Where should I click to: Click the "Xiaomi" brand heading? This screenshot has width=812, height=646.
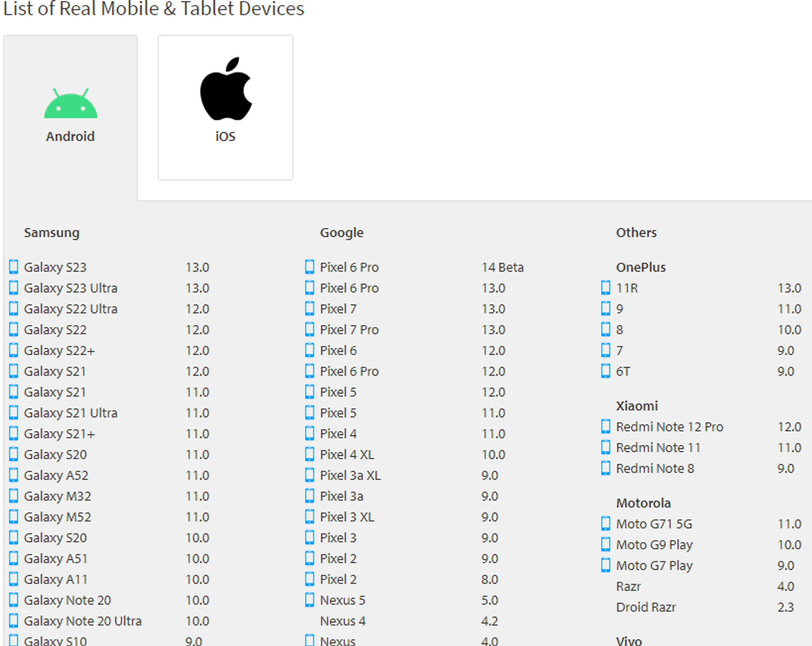637,406
